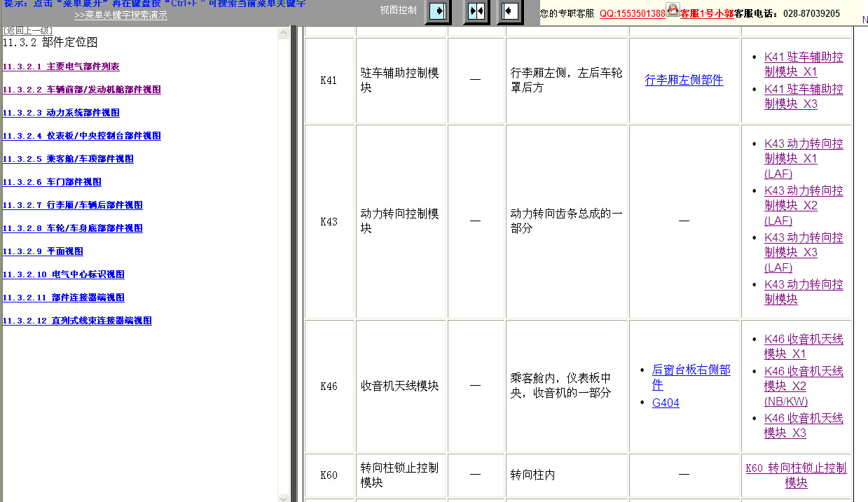
Task: Open 11.3.2.9 平面视图
Action: click(43, 251)
